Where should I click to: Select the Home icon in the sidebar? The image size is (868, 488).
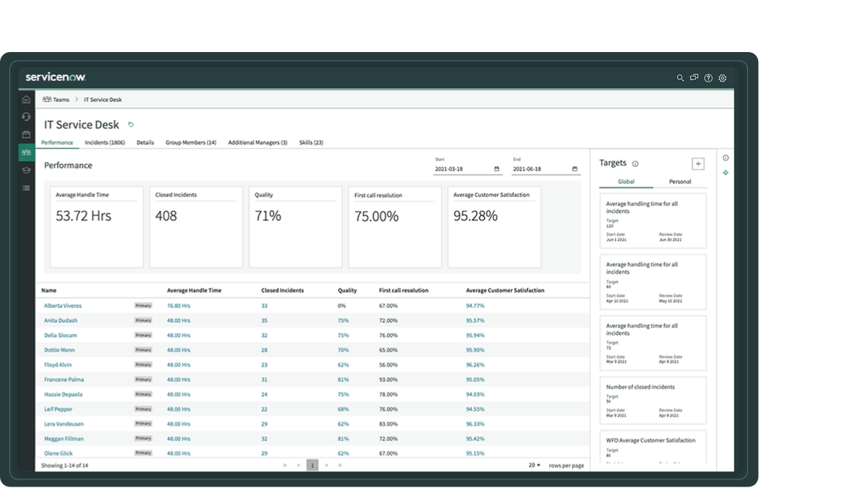click(x=26, y=99)
